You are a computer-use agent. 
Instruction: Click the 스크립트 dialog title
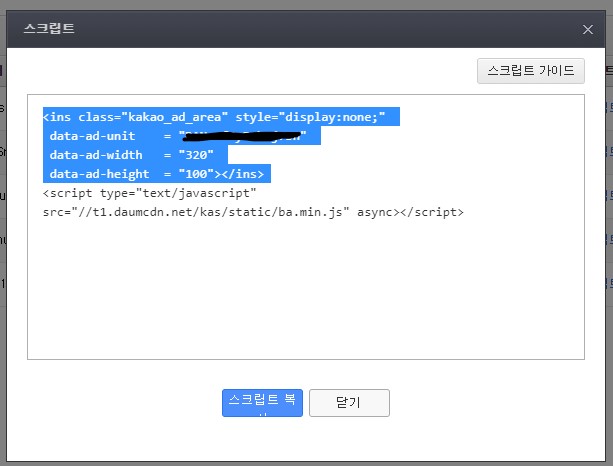[x=49, y=29]
